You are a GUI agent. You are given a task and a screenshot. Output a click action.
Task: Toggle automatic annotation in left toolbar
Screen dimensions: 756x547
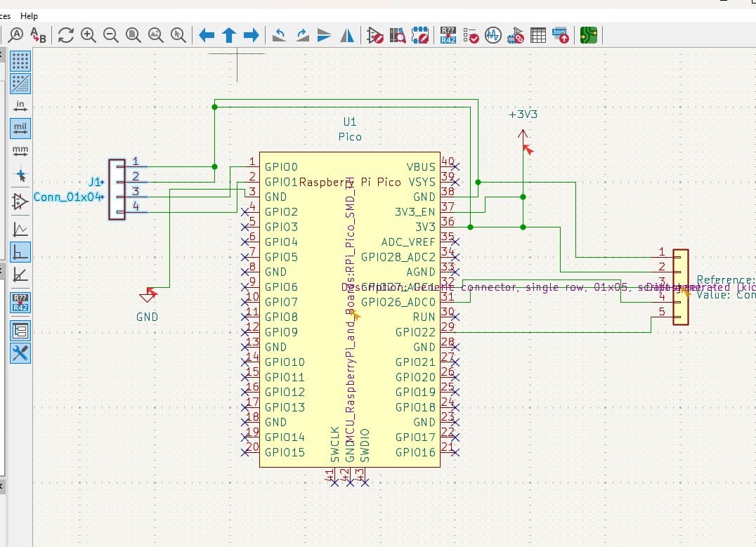(20, 303)
